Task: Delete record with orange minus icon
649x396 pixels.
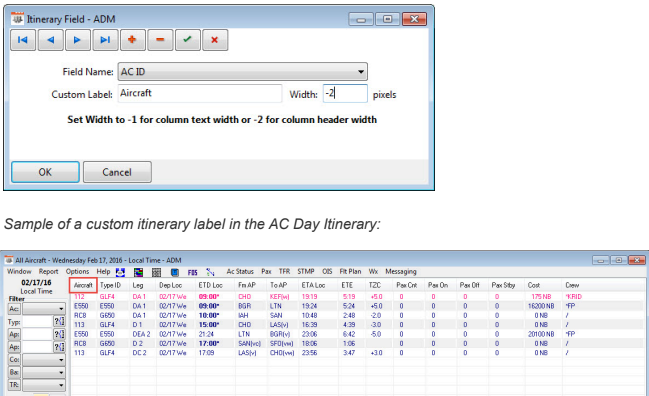Action: (x=160, y=40)
